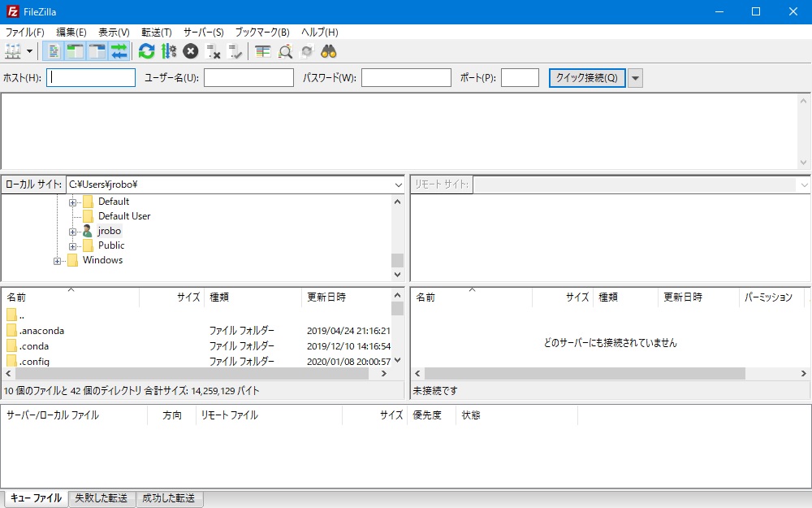The width and height of the screenshot is (812, 508).
Task: Focus the ホスト(H) host input field
Action: (91, 78)
